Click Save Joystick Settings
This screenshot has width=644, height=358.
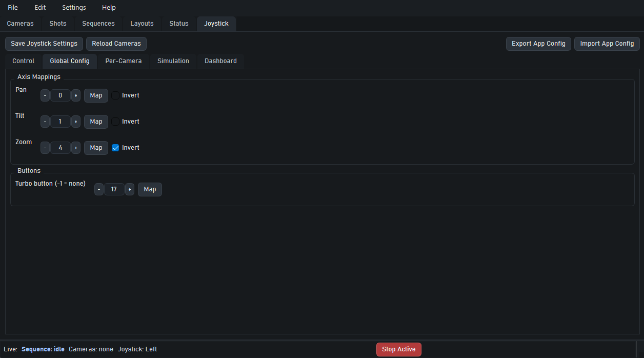44,44
